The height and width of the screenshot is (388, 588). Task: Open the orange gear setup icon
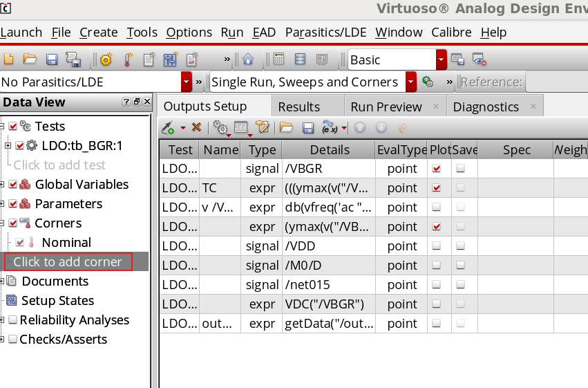click(x=106, y=59)
